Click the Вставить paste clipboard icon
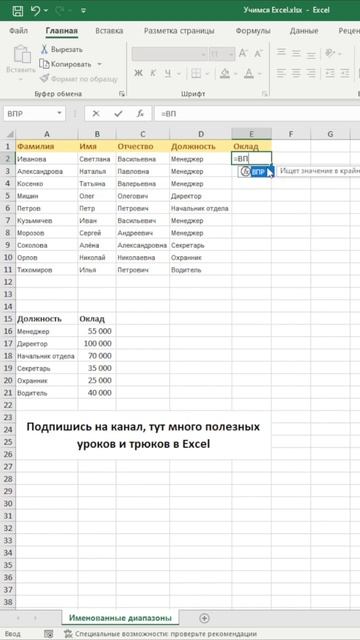The image size is (360, 640). point(21,55)
